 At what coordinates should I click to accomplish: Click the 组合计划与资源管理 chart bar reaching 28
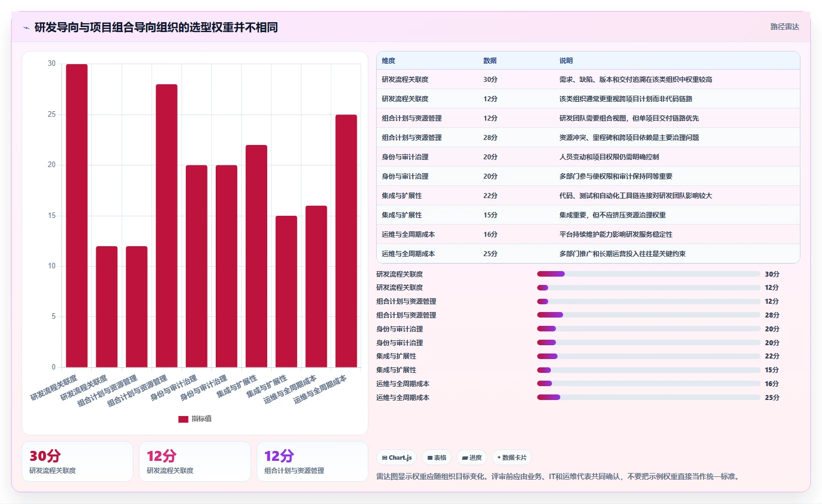[167, 226]
